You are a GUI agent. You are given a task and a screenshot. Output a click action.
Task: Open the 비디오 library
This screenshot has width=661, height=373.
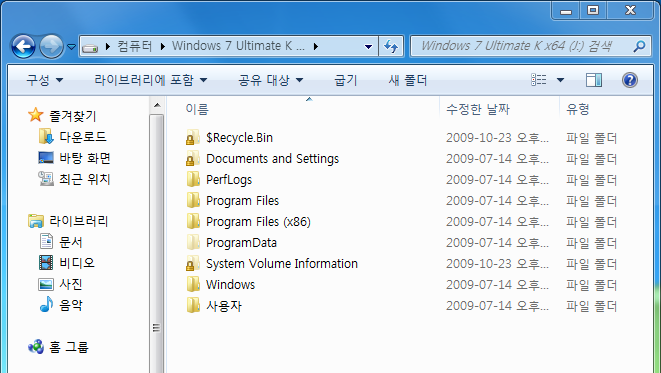click(x=77, y=263)
